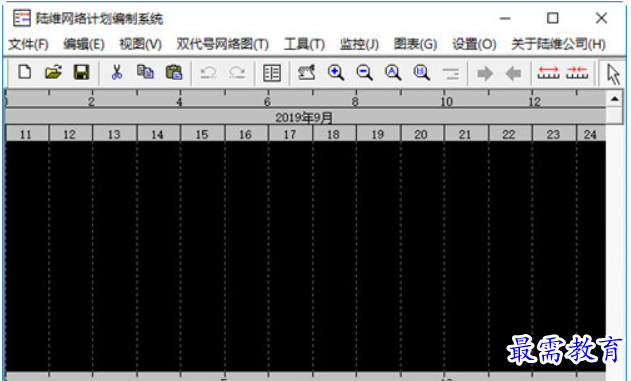631x381 pixels.
Task: Select day 11 column header
Action: tap(26, 134)
